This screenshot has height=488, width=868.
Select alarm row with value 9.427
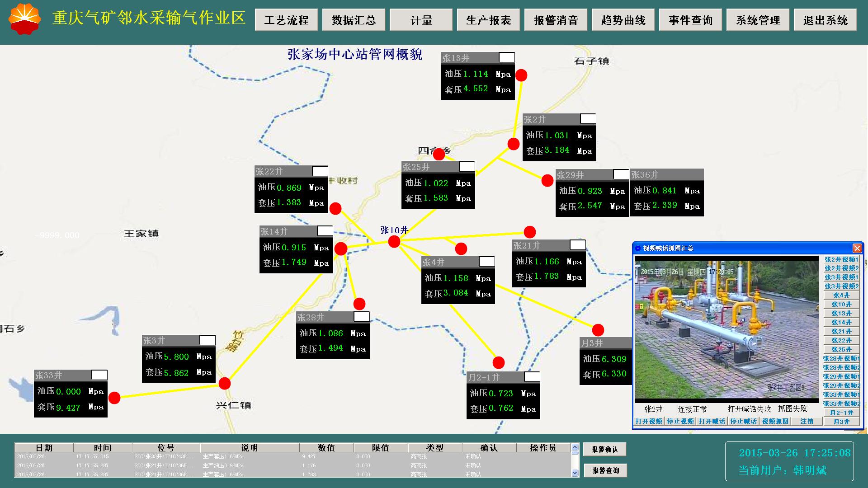coord(293,456)
